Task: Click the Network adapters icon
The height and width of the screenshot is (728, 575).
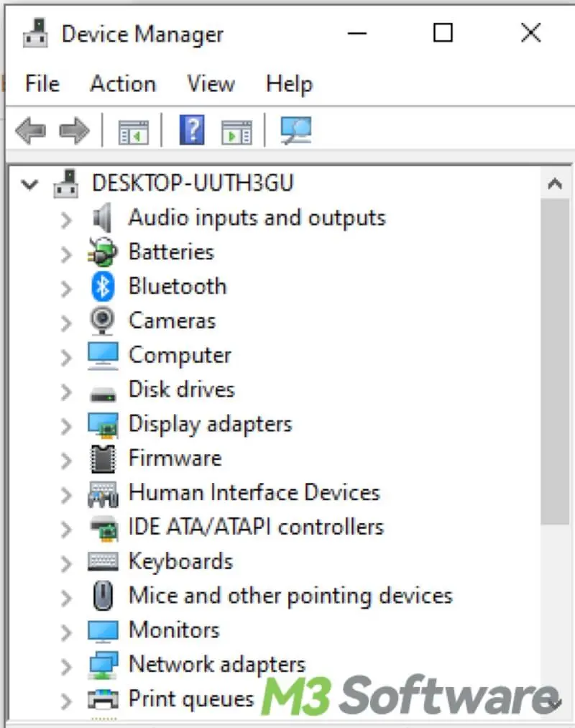Action: [103, 665]
